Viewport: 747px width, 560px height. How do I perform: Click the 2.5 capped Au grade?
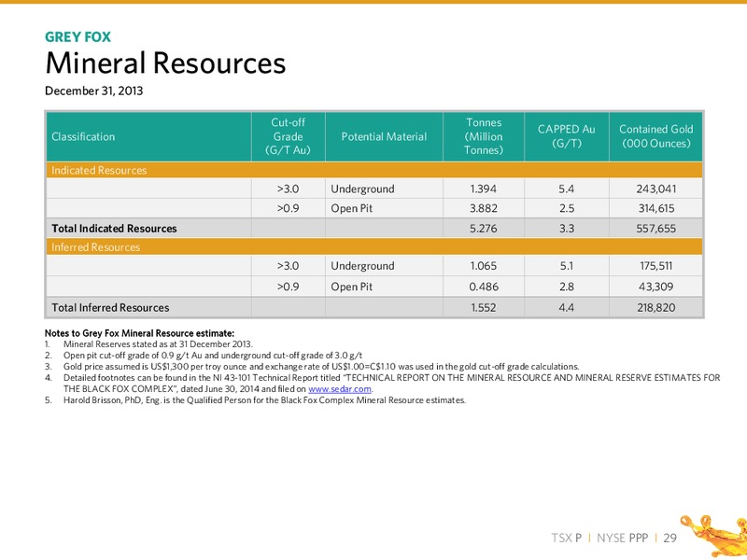tap(567, 208)
